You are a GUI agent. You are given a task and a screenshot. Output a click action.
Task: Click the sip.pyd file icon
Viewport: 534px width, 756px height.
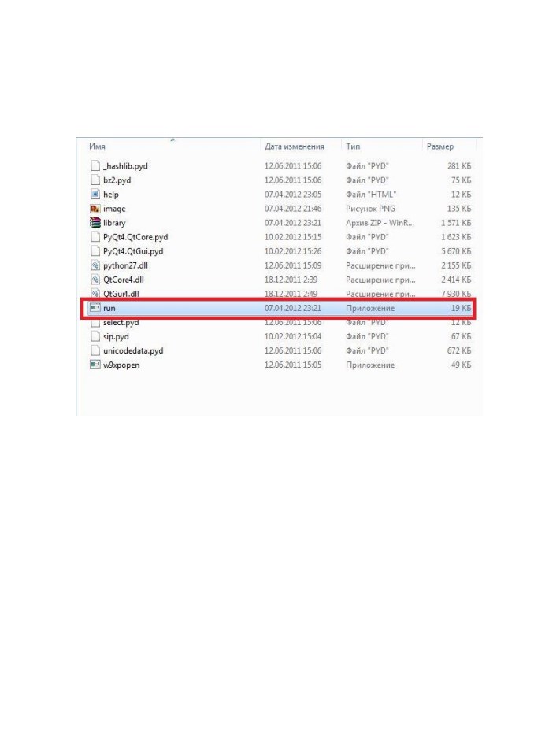[95, 336]
